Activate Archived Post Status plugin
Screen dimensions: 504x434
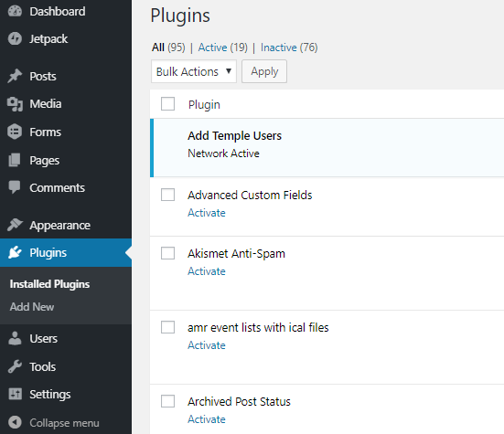207,419
